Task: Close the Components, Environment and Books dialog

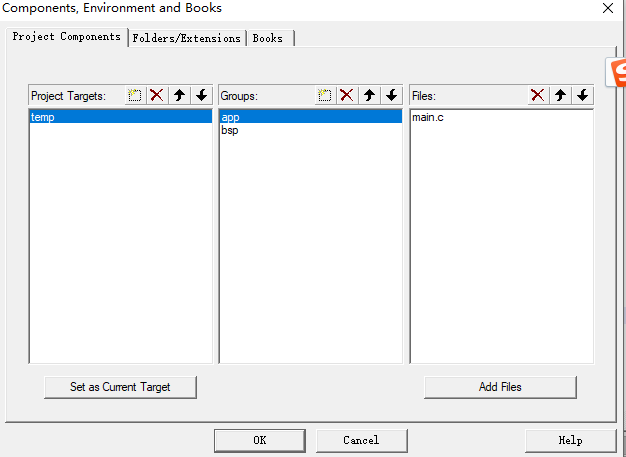Action: 608,8
